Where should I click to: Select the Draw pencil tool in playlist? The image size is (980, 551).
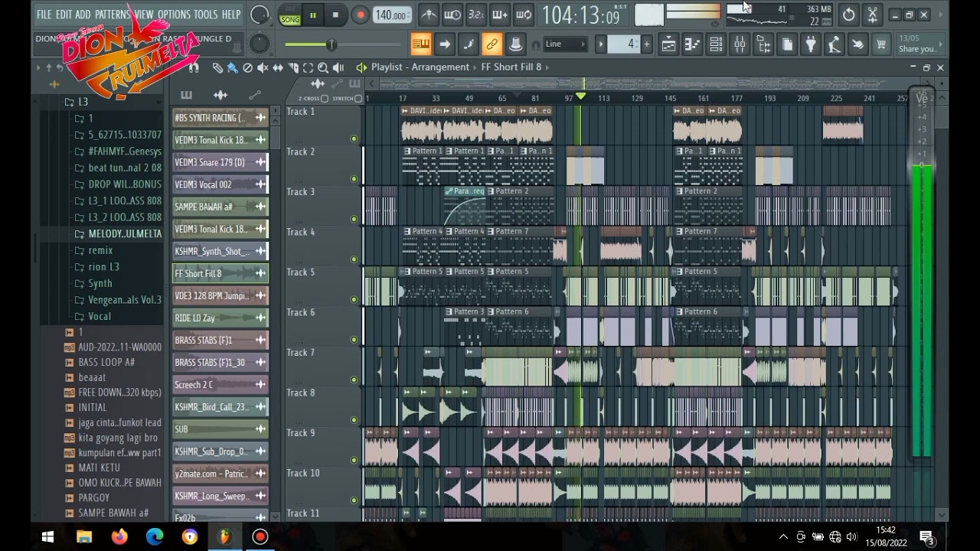click(217, 67)
